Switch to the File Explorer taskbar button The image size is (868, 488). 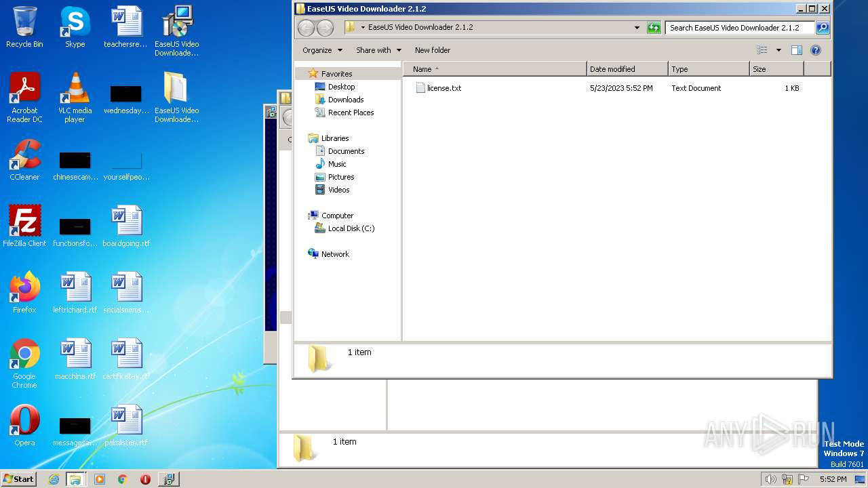(x=76, y=479)
